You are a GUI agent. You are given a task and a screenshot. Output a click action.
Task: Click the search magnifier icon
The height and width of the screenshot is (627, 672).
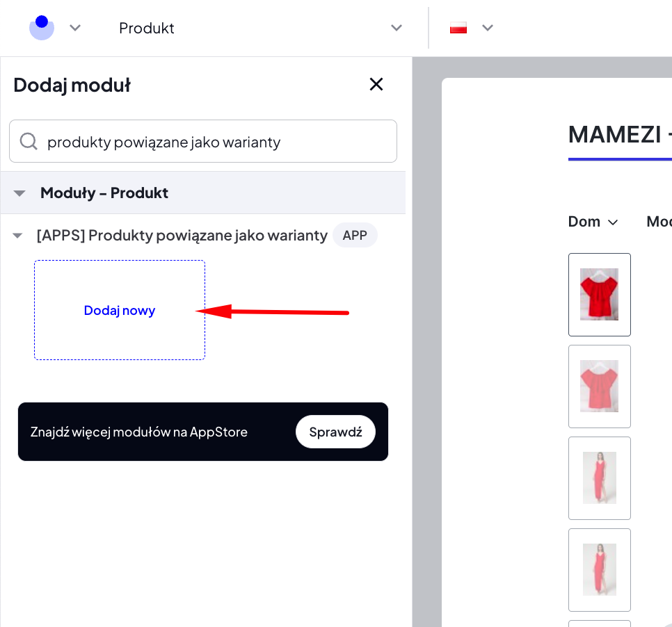[29, 141]
